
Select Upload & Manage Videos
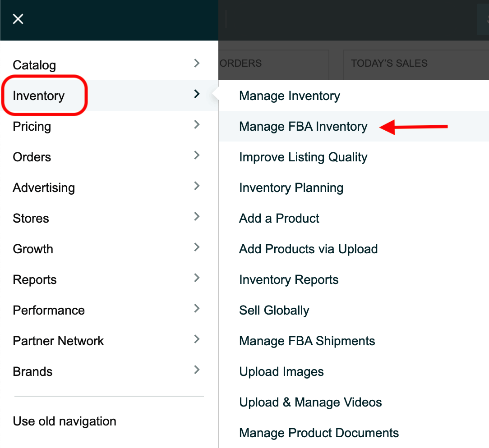point(311,402)
